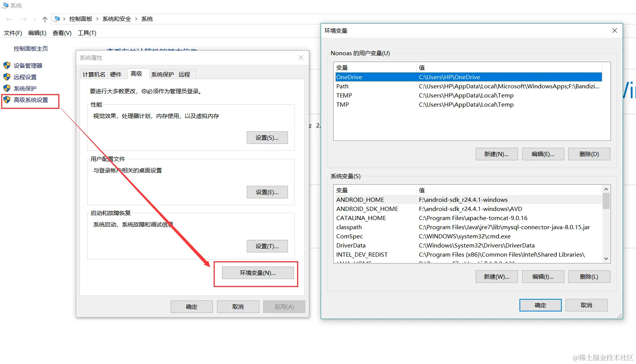
Task: Open 远程设置 link
Action: [x=25, y=77]
